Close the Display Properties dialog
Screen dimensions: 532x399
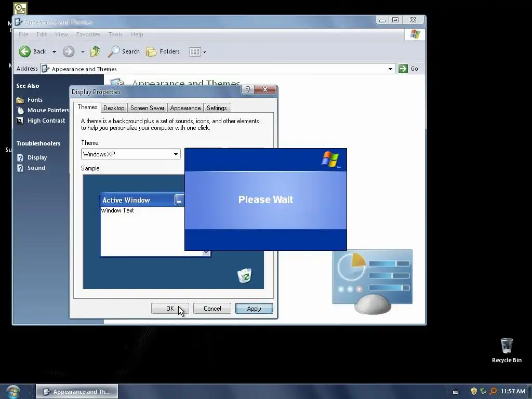[x=265, y=89]
